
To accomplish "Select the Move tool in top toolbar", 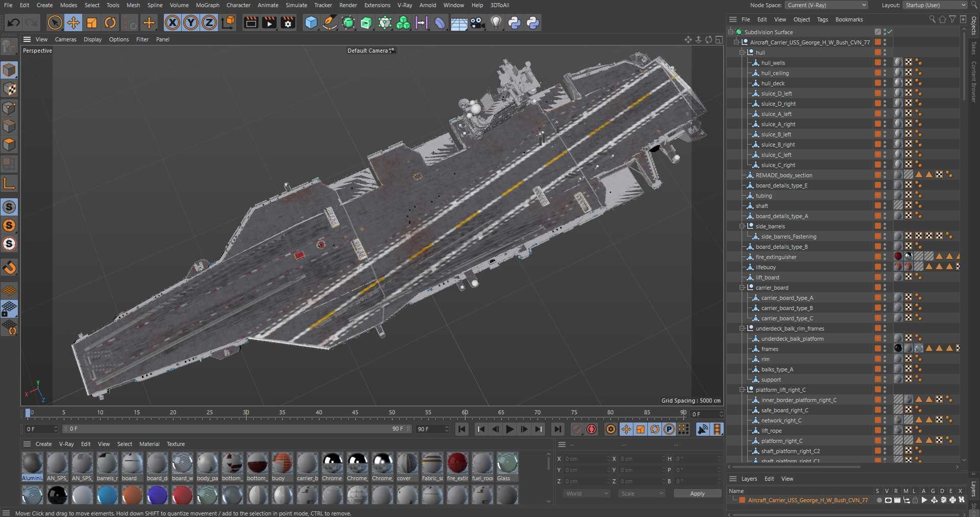I will tap(73, 22).
